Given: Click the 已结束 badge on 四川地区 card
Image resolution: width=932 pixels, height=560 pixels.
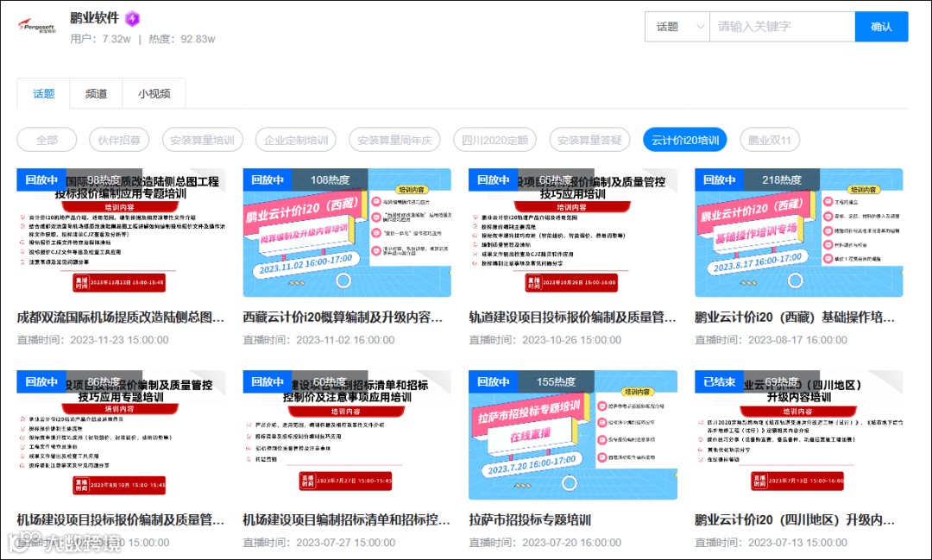Looking at the screenshot, I should 719,381.
